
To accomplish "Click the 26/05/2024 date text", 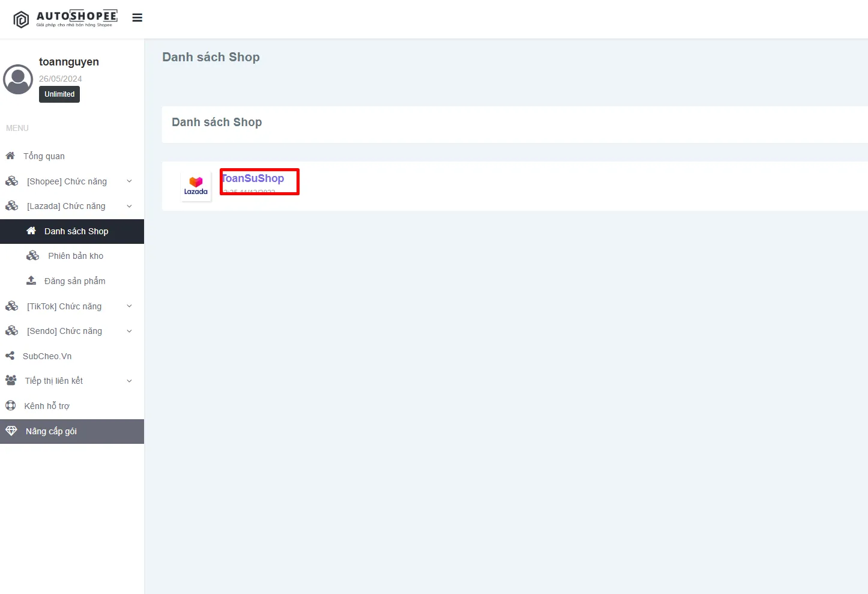I will click(x=61, y=79).
